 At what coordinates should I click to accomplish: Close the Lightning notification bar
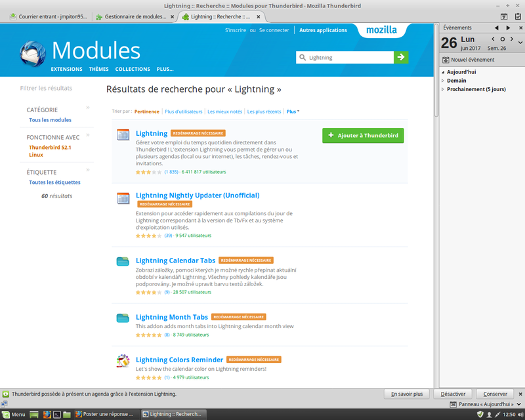[x=520, y=394]
